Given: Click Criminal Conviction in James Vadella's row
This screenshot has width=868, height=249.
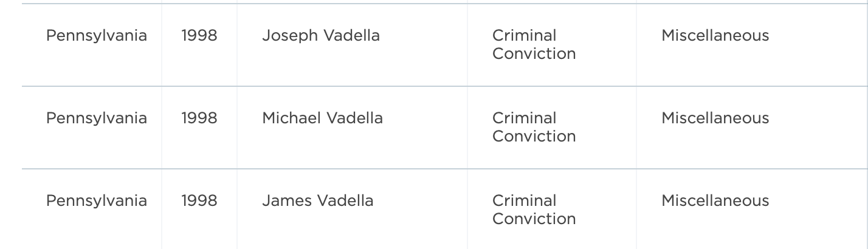Looking at the screenshot, I should click(x=534, y=210).
